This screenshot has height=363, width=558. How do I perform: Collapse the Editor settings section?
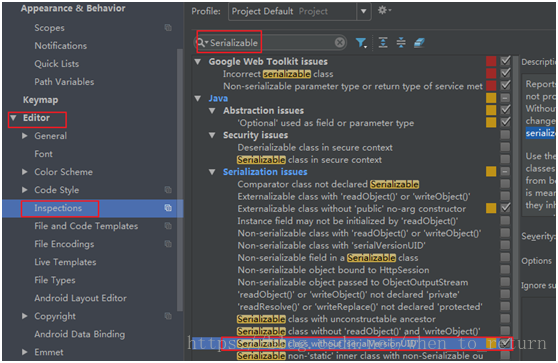pos(13,117)
